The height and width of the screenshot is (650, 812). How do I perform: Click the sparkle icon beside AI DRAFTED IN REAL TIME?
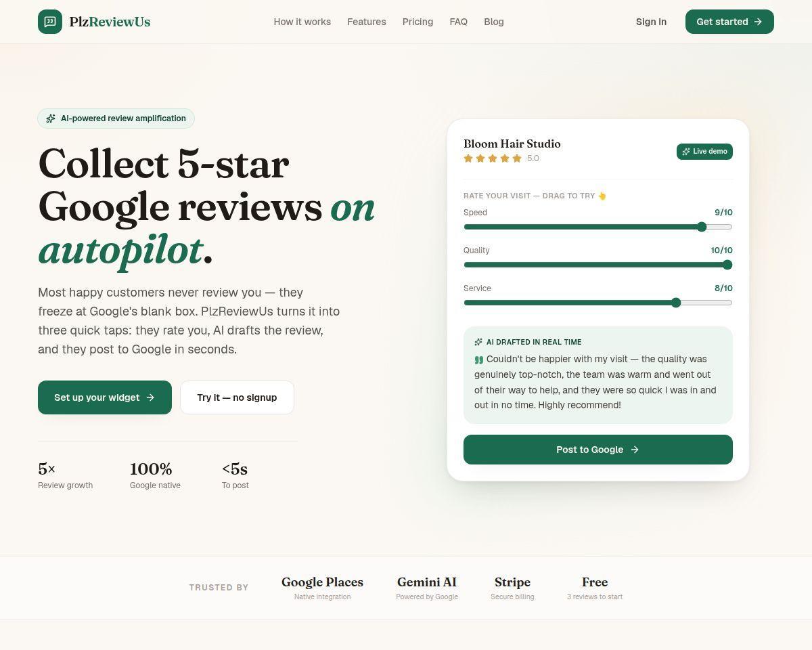[478, 342]
